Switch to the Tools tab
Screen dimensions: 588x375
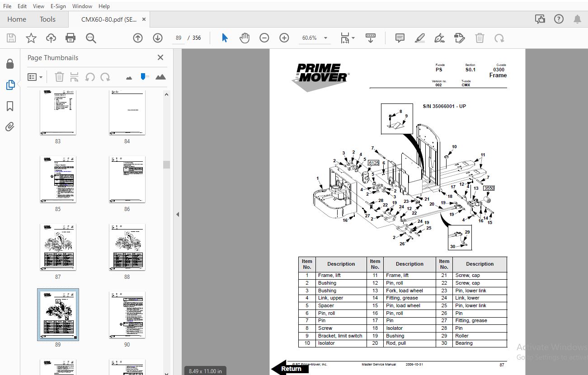click(47, 19)
